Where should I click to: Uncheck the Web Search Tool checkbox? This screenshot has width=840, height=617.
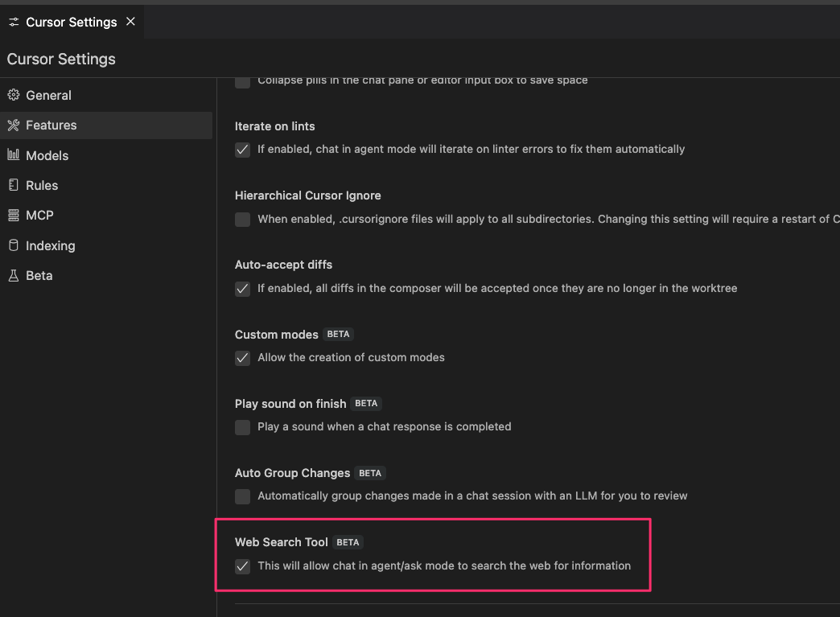[243, 566]
